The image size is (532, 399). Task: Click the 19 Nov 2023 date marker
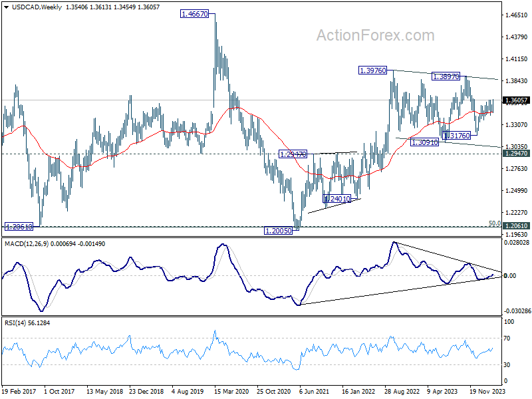pyautogui.click(x=487, y=391)
